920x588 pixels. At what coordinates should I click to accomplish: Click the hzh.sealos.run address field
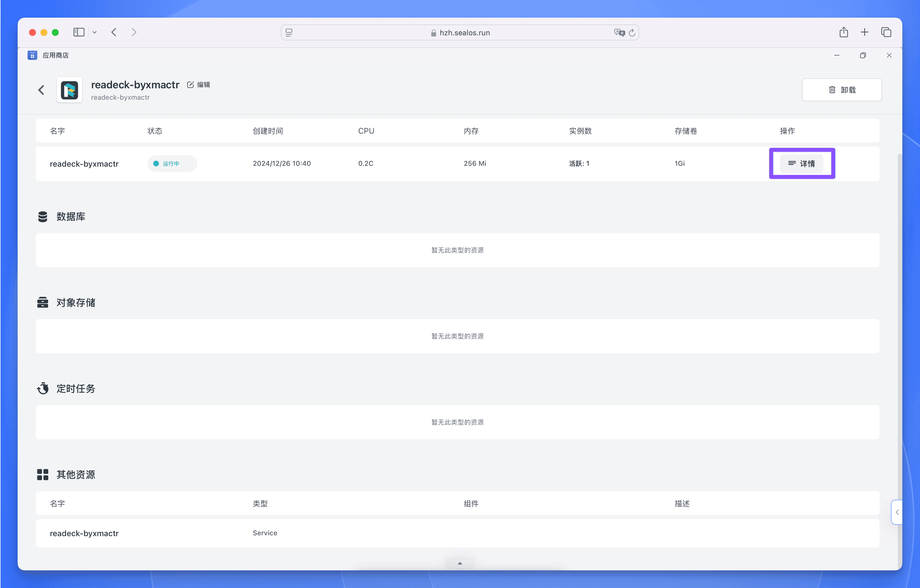460,32
